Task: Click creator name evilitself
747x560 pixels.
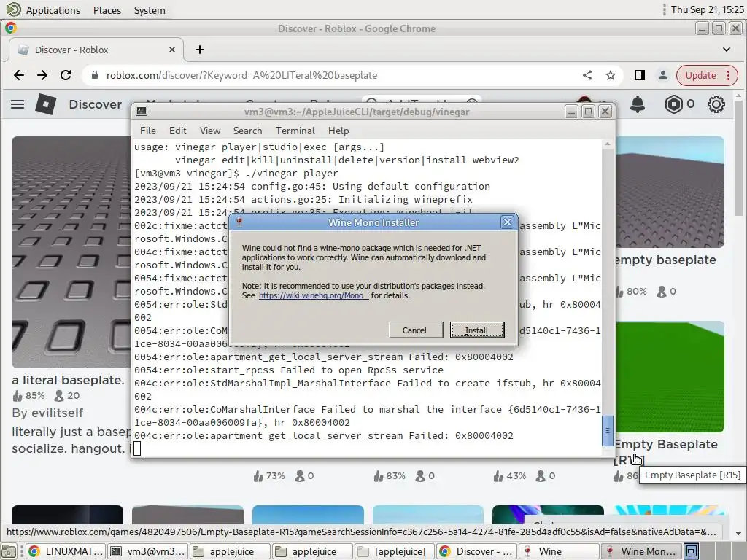Action: tap(57, 413)
